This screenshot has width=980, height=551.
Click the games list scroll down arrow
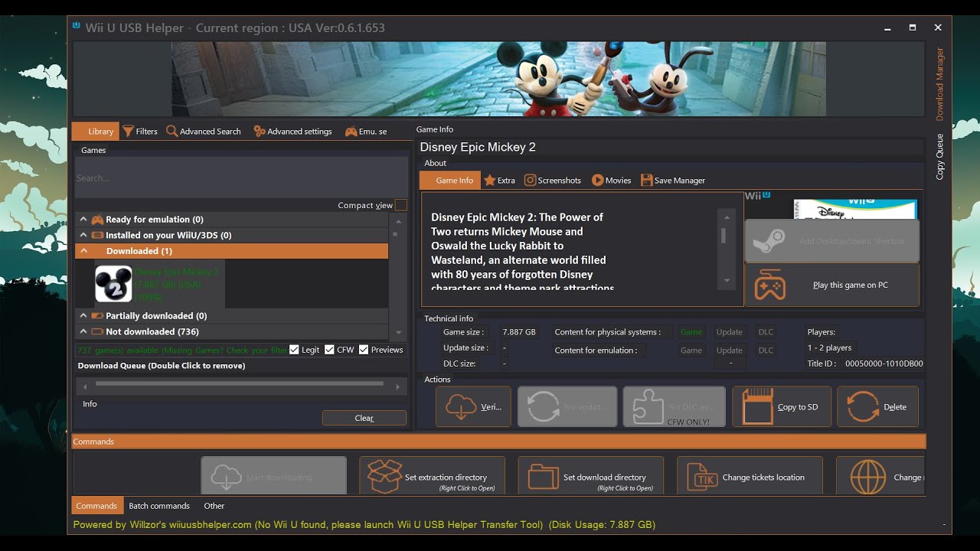pos(397,332)
